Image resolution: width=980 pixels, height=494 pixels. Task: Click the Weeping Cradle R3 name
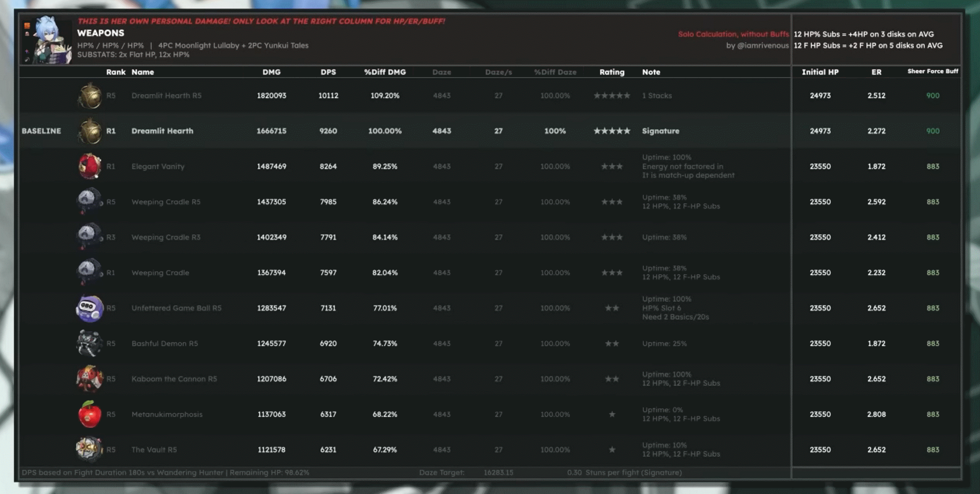166,237
